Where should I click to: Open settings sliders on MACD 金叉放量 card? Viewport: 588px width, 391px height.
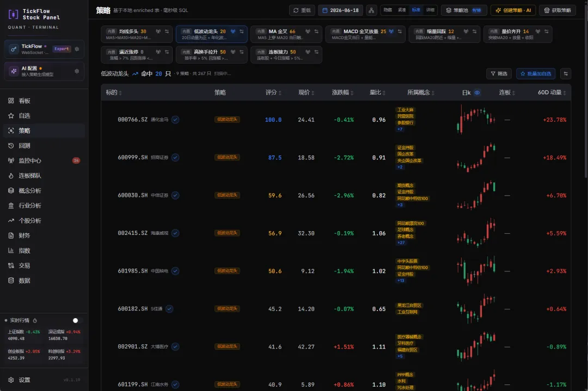(400, 32)
